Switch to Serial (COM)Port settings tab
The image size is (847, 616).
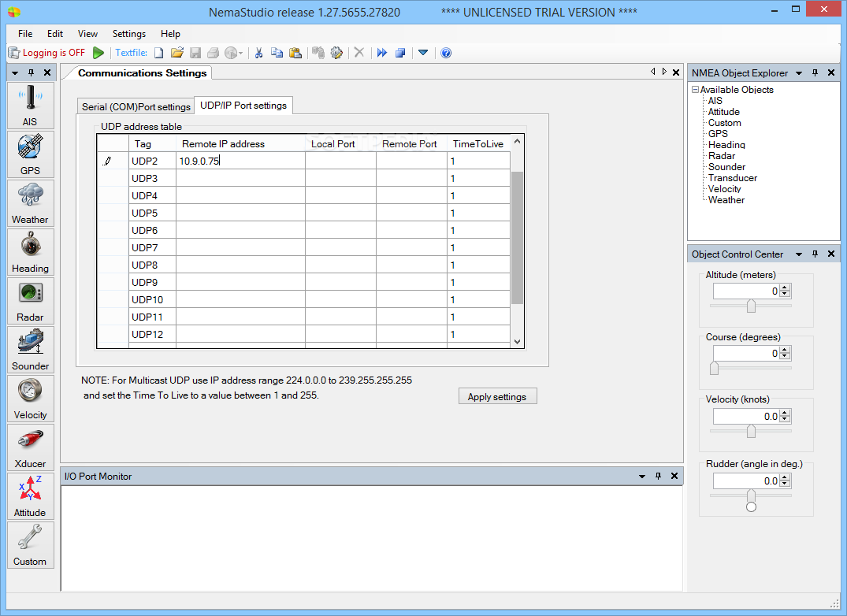click(136, 107)
